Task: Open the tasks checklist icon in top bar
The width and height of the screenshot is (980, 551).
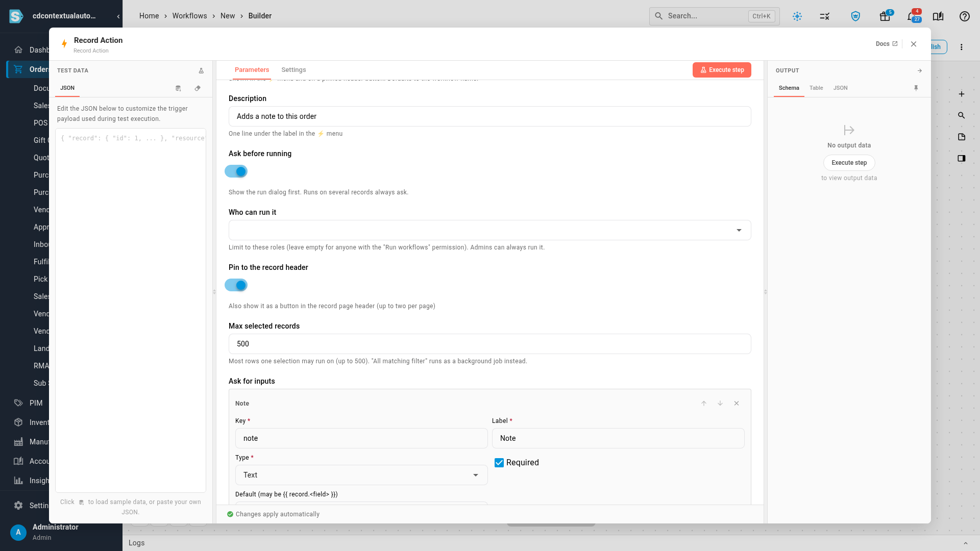Action: [825, 16]
